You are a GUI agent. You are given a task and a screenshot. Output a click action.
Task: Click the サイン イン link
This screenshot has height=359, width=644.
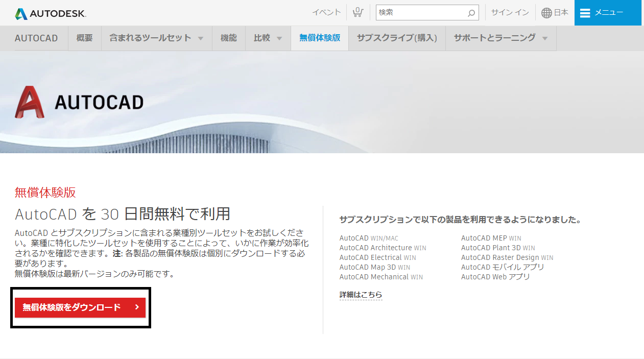click(x=510, y=13)
